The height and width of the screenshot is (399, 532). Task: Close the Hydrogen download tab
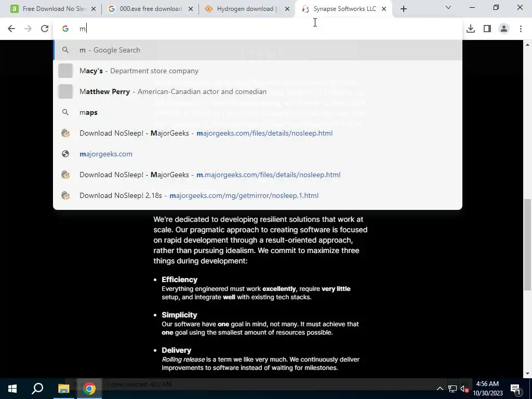(x=287, y=9)
